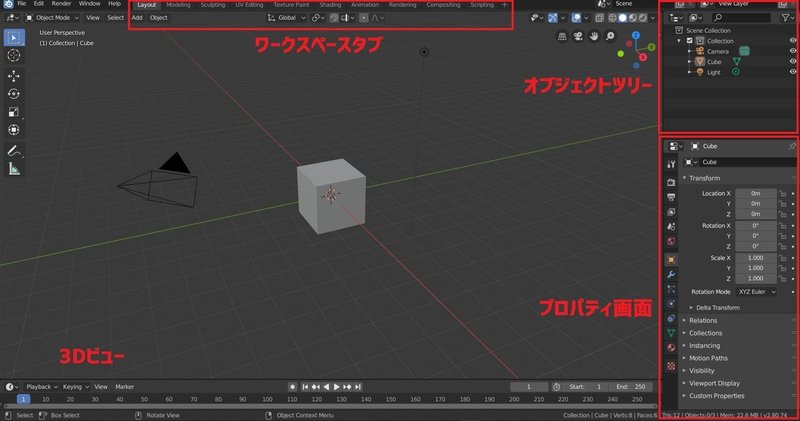Click the pan view hand icon

[594, 36]
